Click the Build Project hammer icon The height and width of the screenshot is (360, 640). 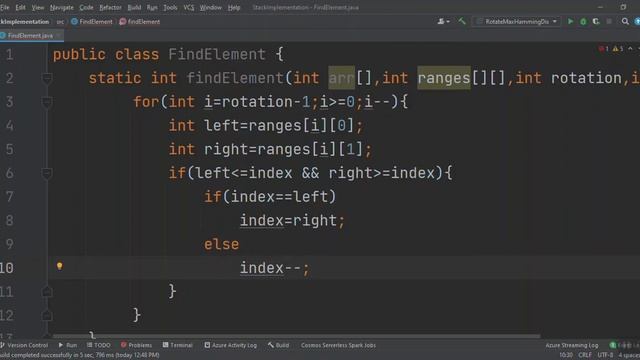coord(462,21)
